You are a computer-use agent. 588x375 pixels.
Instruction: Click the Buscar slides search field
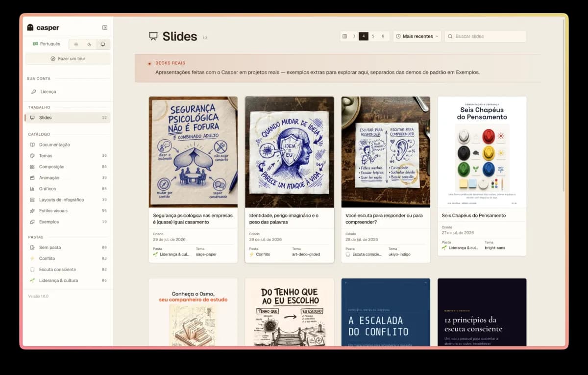(486, 36)
